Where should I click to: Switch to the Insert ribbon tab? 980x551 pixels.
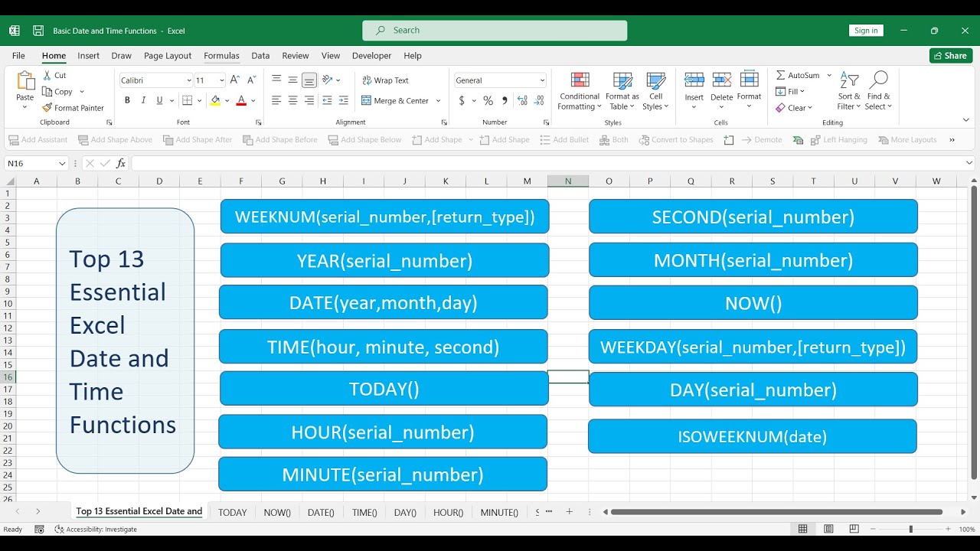click(x=88, y=56)
